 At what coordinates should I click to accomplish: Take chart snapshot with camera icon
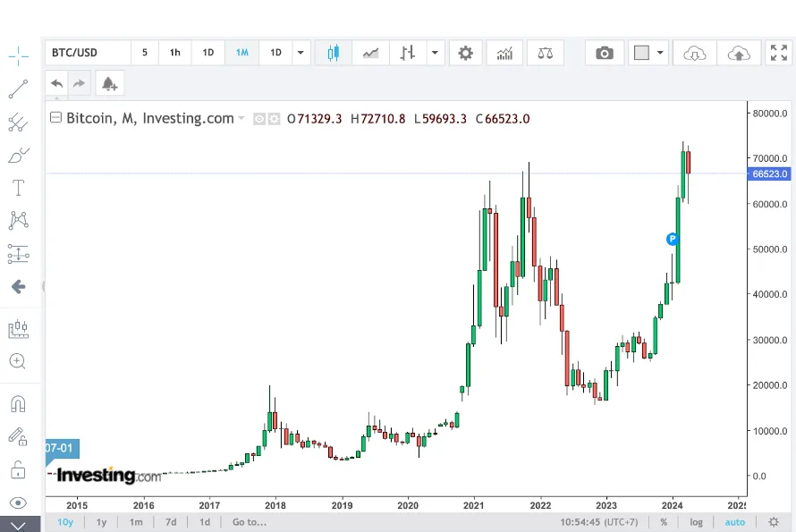[604, 53]
